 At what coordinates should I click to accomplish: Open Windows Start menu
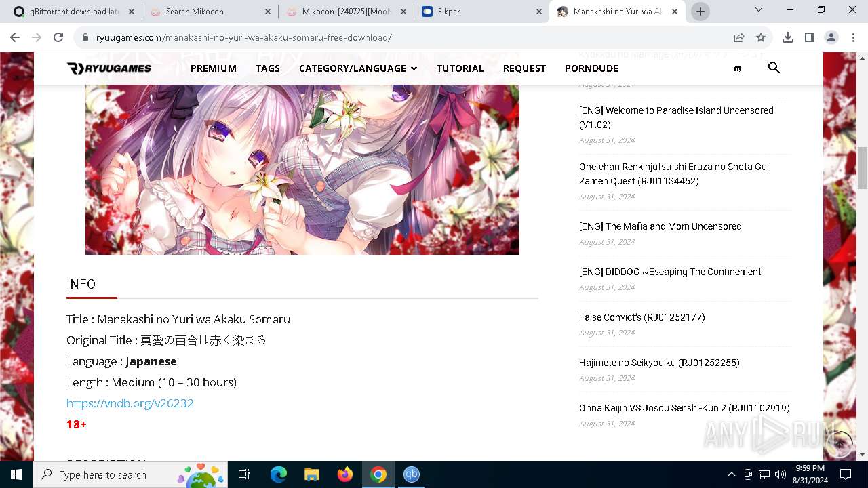[16, 474]
